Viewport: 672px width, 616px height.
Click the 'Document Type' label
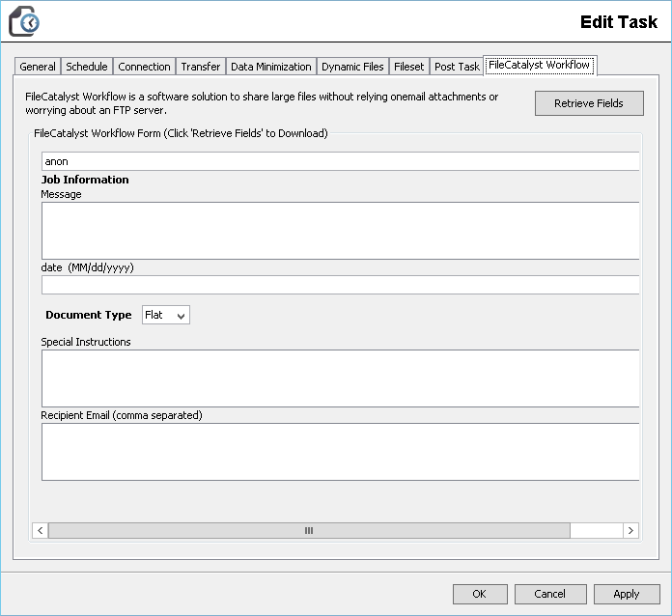88,315
